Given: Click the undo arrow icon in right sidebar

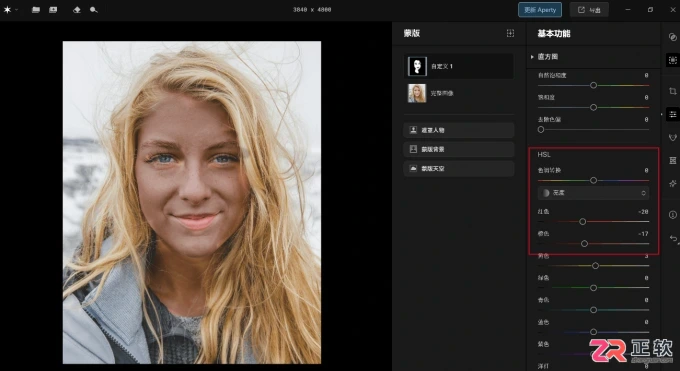Looking at the screenshot, I should point(673,239).
